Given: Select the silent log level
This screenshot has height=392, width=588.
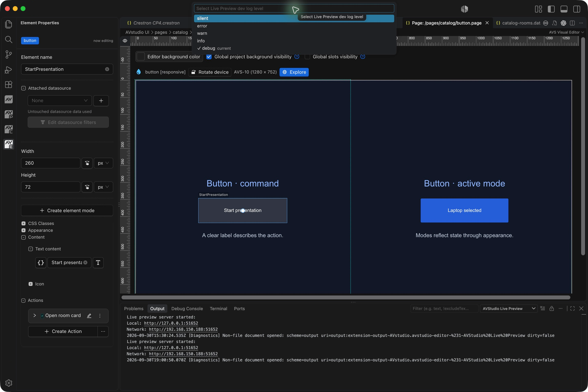Looking at the screenshot, I should click(x=294, y=18).
